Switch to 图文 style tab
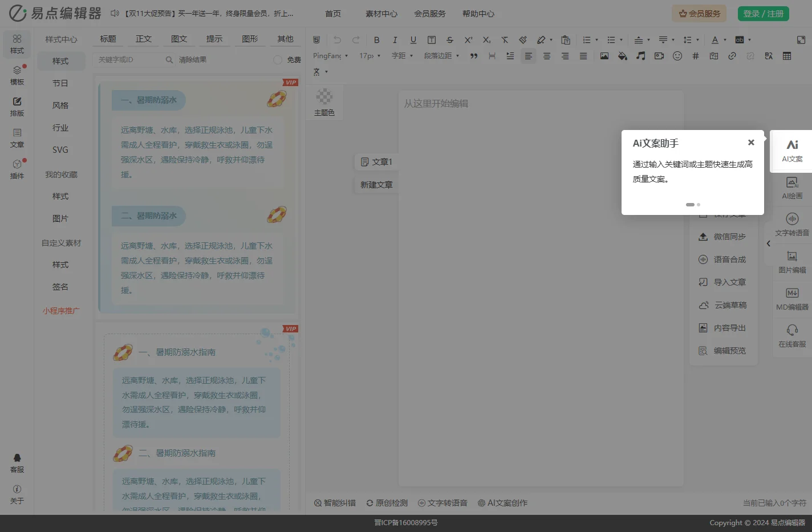The image size is (812, 532). [x=179, y=39]
